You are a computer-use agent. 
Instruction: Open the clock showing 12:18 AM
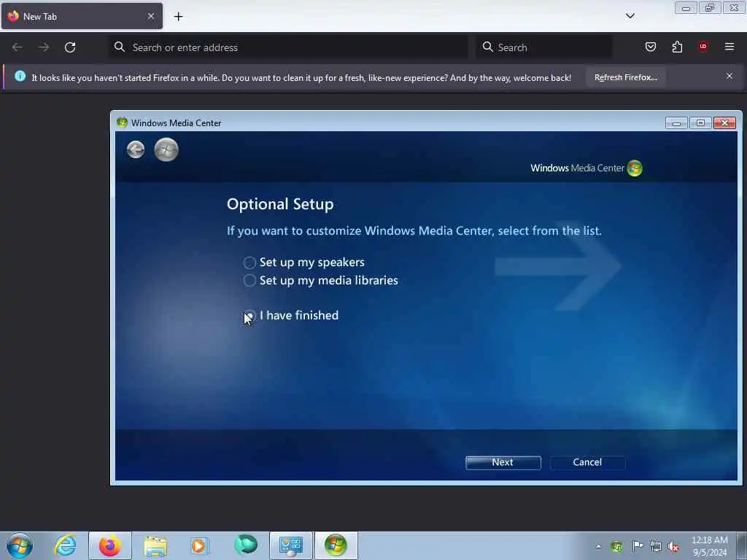click(709, 546)
